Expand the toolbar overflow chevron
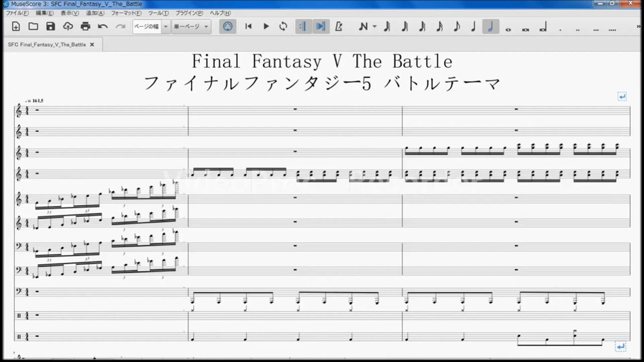 point(639,26)
